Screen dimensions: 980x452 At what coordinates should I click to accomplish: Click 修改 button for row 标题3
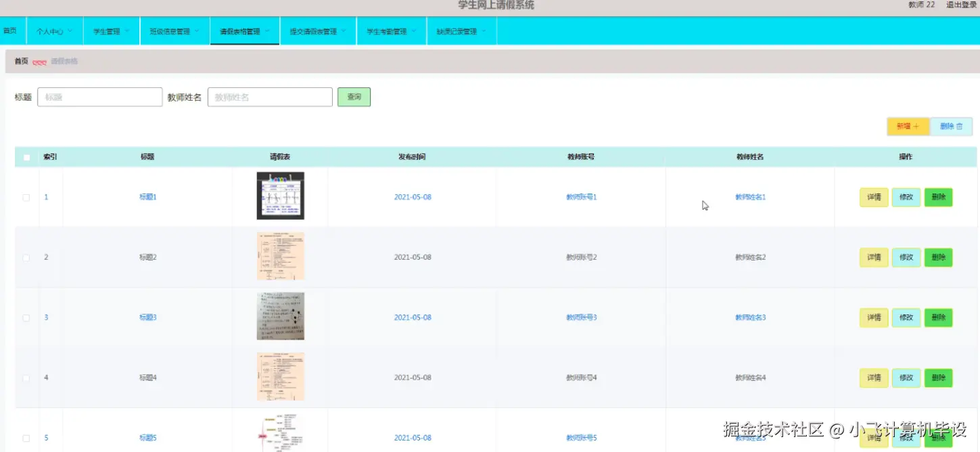coord(906,318)
